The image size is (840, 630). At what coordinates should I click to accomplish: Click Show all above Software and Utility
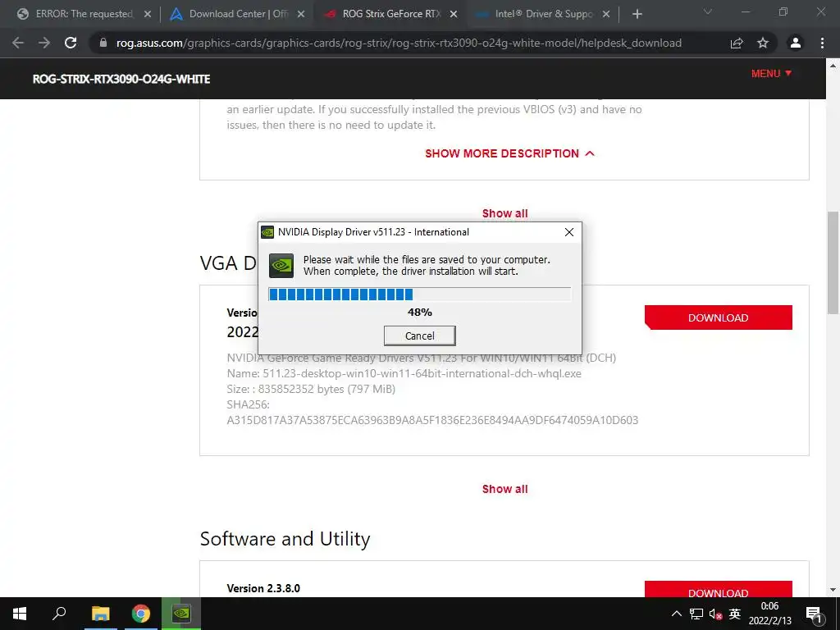(504, 489)
